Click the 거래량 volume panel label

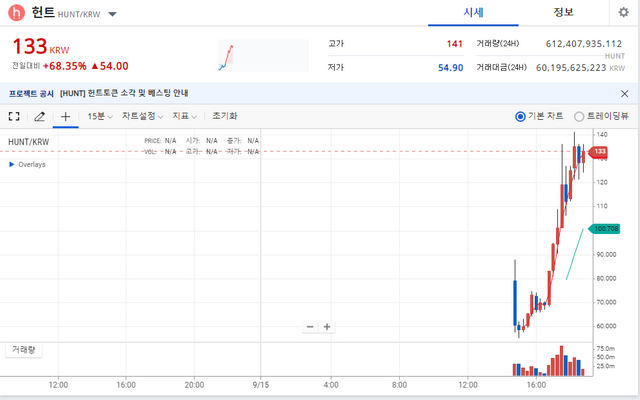[23, 350]
